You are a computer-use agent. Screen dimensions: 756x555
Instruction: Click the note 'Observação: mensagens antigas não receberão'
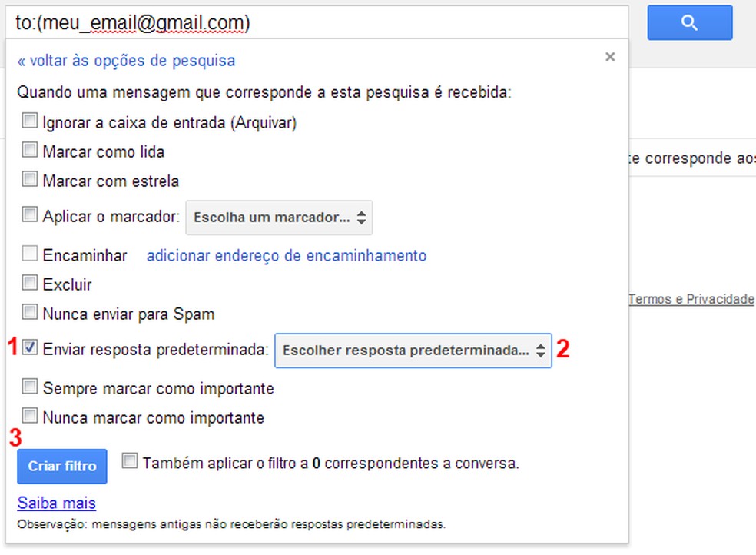pyautogui.click(x=231, y=524)
